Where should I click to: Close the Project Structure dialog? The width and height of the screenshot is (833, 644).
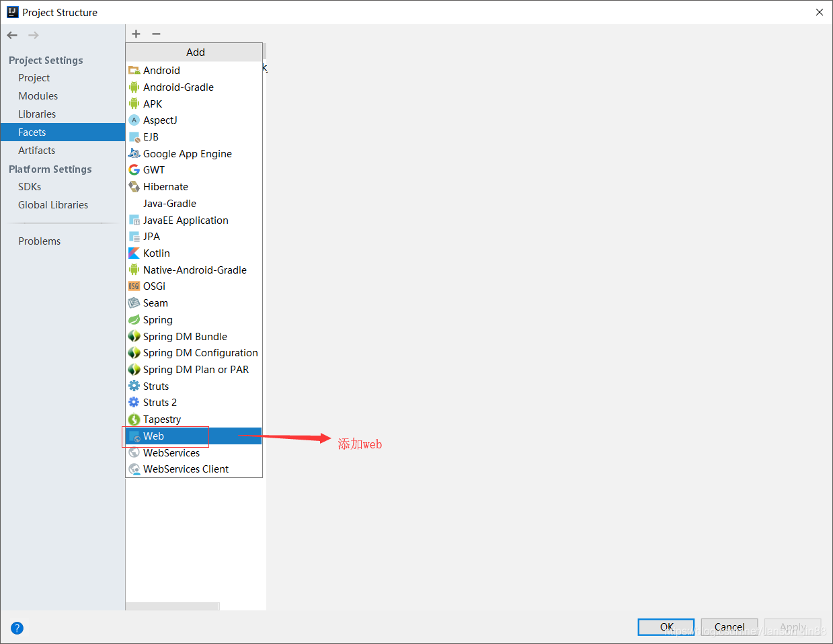pos(819,12)
